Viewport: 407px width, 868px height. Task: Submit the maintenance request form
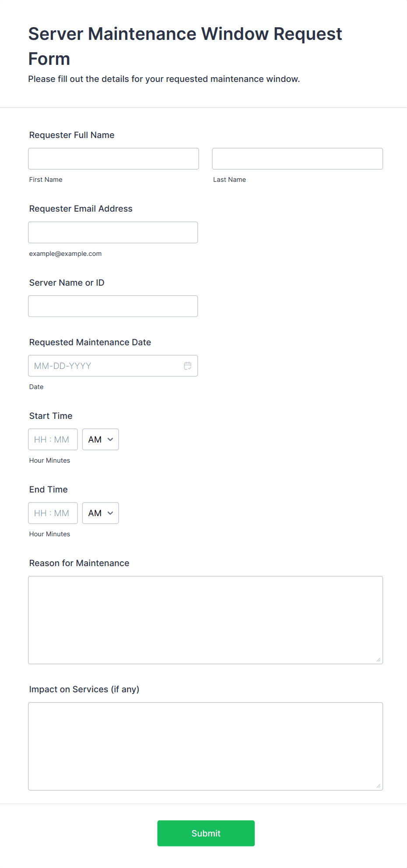[x=206, y=833]
